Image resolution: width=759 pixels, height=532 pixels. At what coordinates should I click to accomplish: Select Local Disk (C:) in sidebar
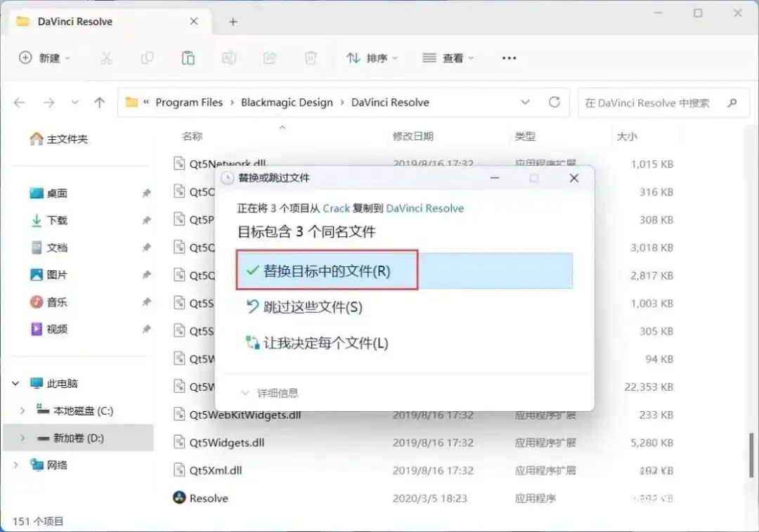point(75,410)
